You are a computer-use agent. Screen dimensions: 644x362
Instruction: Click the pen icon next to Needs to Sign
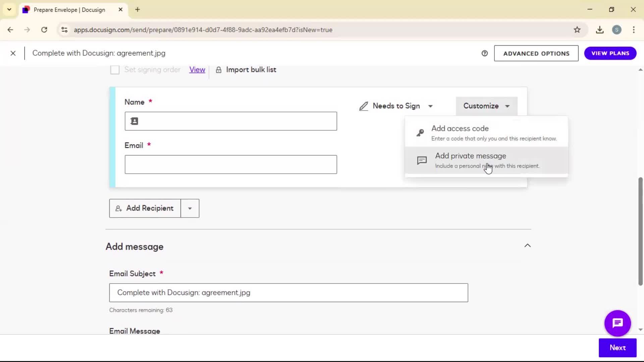pyautogui.click(x=364, y=106)
